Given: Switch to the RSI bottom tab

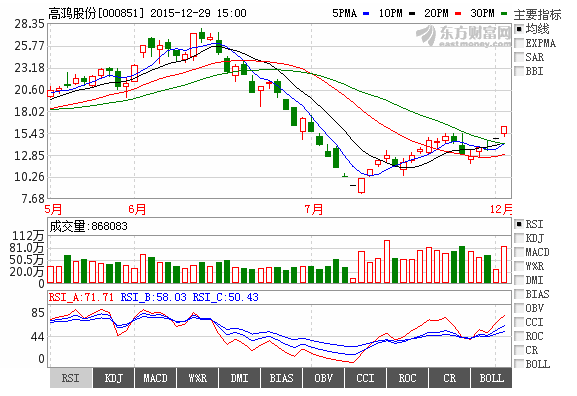Looking at the screenshot, I should click(x=71, y=378).
